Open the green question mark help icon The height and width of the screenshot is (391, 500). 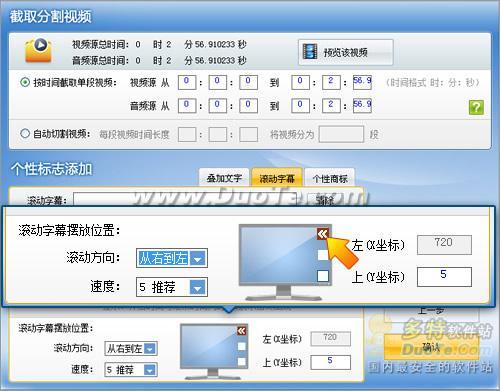click(x=476, y=107)
